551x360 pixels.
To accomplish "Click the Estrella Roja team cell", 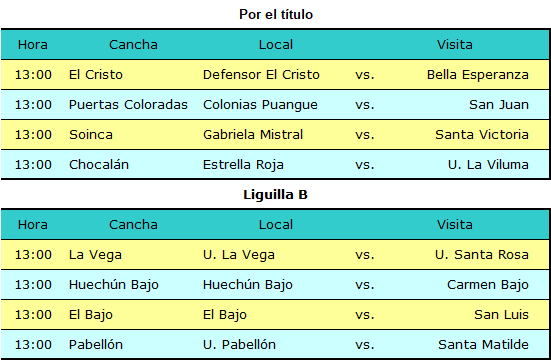I will (243, 165).
